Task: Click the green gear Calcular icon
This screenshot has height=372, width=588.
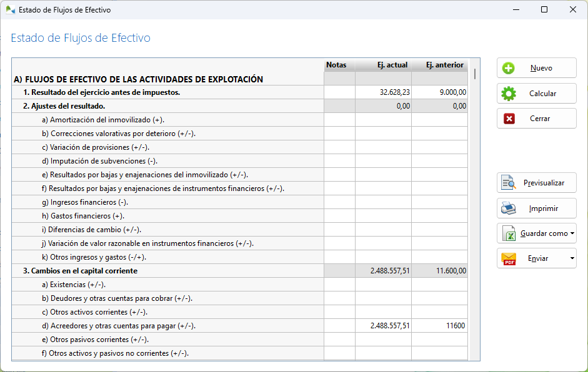Action: pos(509,94)
